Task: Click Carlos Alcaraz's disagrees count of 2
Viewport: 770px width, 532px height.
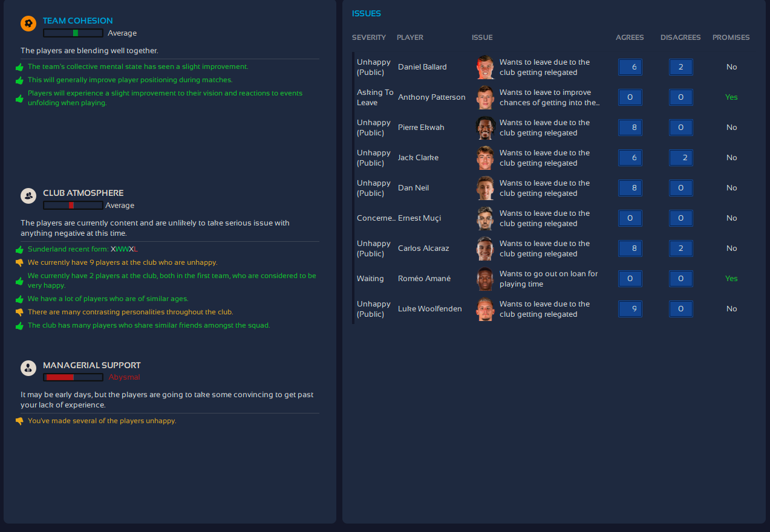Action: click(680, 248)
